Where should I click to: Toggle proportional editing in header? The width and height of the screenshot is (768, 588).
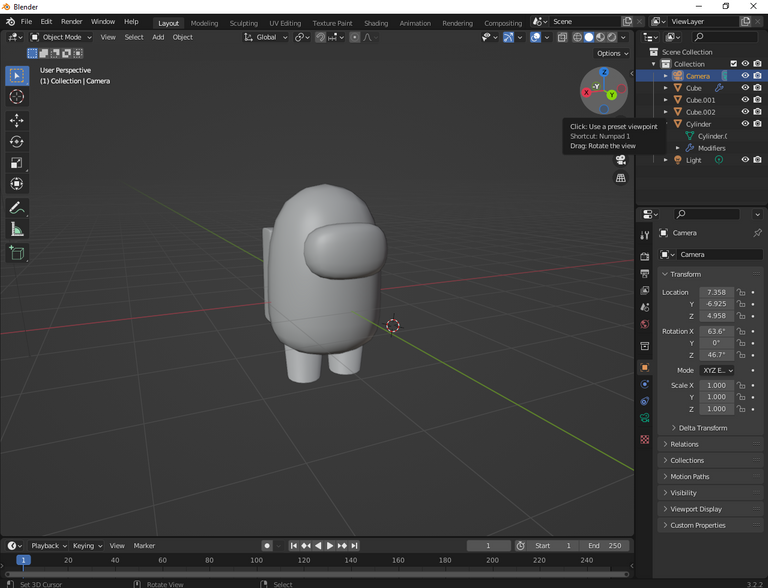coord(355,37)
